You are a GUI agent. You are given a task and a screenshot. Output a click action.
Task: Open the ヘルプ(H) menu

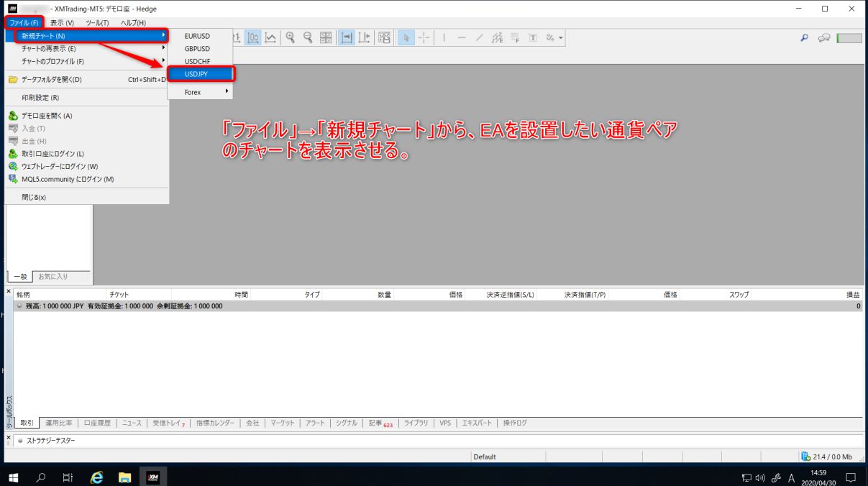coord(133,23)
